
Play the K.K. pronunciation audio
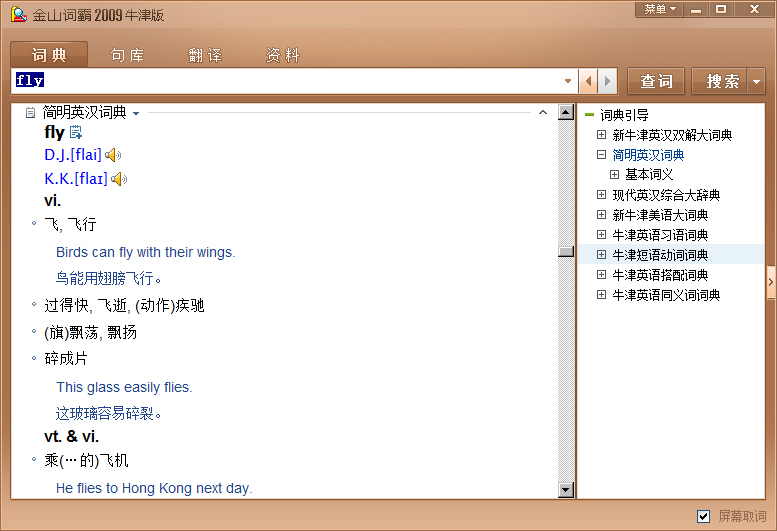(119, 179)
